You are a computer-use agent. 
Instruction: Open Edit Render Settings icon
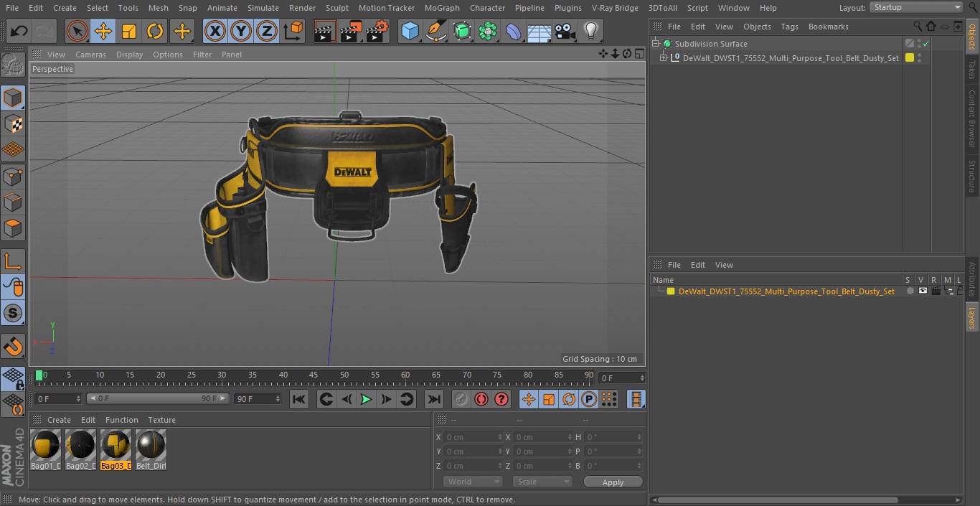pyautogui.click(x=377, y=31)
